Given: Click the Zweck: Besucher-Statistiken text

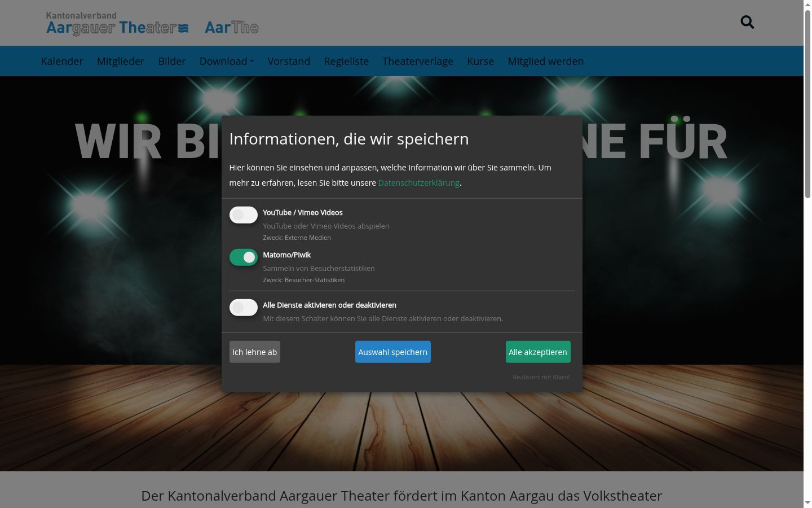Looking at the screenshot, I should pos(304,280).
